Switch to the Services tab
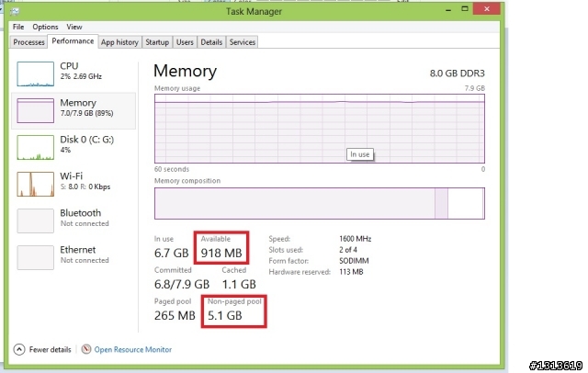This screenshot has width=588, height=373. [x=243, y=42]
